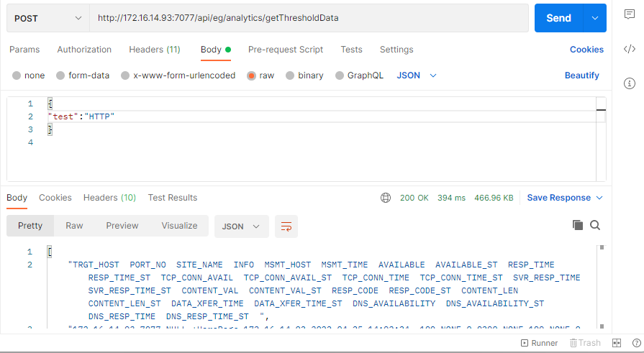The width and height of the screenshot is (644, 353).
Task: Switch to the Authorization tab
Action: 84,50
